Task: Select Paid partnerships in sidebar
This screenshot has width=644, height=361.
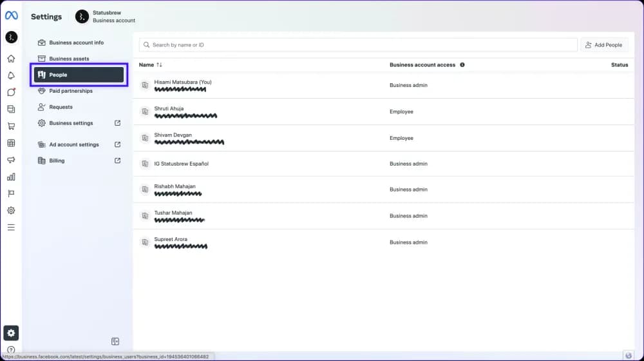Action: point(70,91)
